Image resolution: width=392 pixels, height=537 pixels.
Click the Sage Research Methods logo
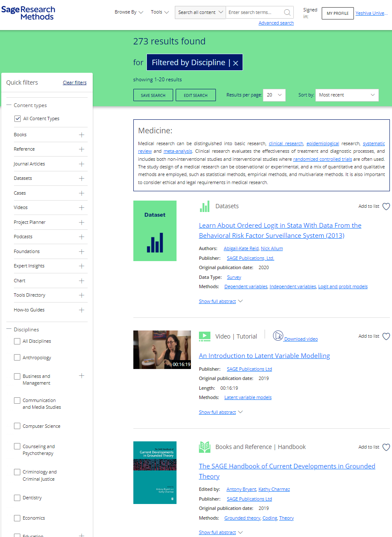tap(28, 13)
